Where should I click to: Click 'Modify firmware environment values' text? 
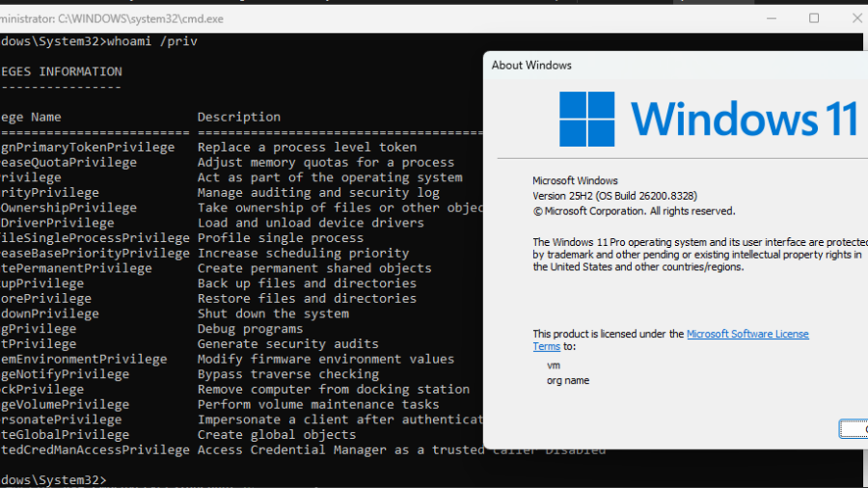326,359
